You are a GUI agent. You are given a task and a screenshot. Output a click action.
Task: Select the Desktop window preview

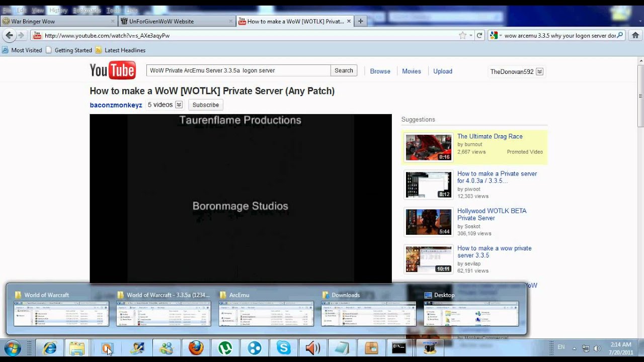471,309
